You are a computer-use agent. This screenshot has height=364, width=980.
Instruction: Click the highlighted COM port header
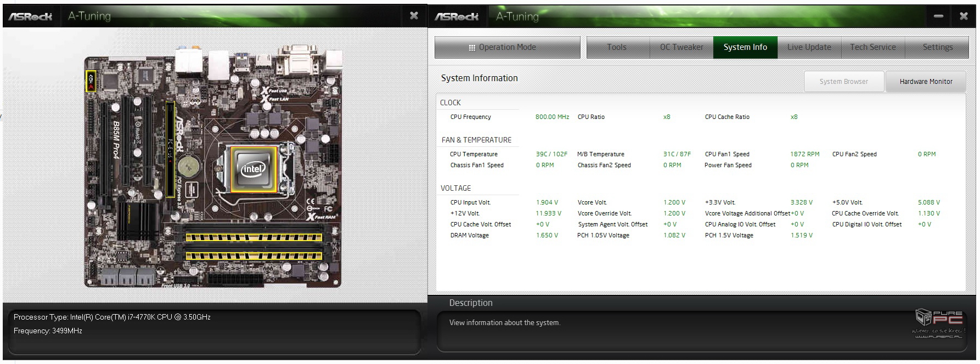point(91,81)
